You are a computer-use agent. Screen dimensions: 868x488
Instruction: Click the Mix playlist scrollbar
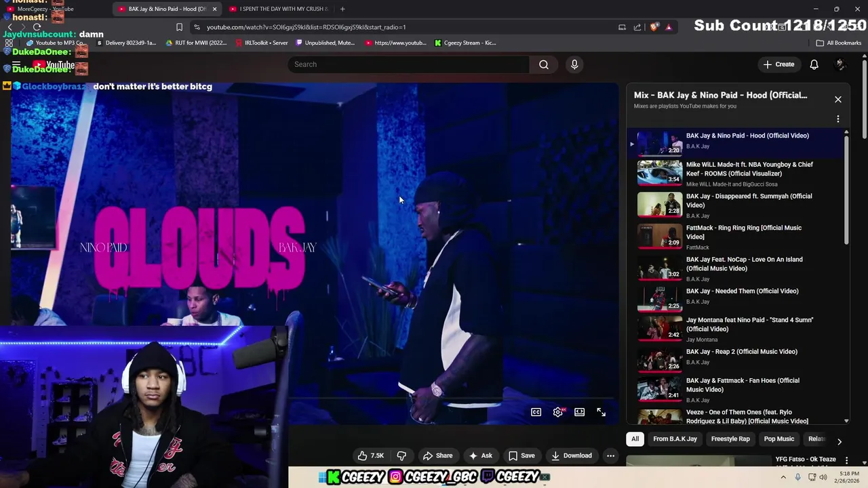[x=846, y=190]
